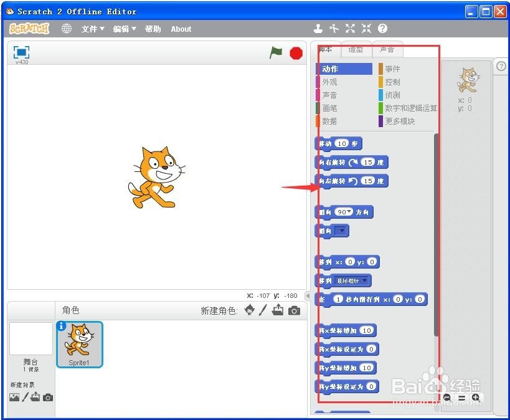The height and width of the screenshot is (420, 510).
Task: Open the 编辑 menu
Action: pyautogui.click(x=125, y=29)
